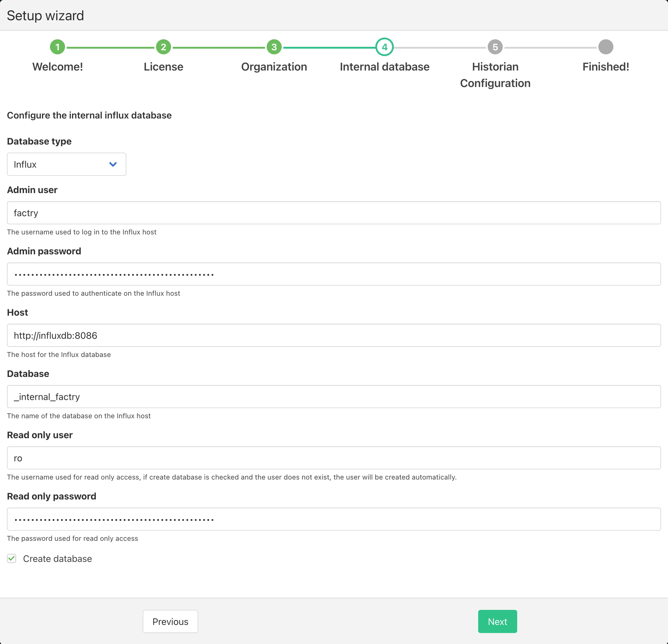Focus the Database name field
The width and height of the screenshot is (668, 644).
click(x=334, y=397)
